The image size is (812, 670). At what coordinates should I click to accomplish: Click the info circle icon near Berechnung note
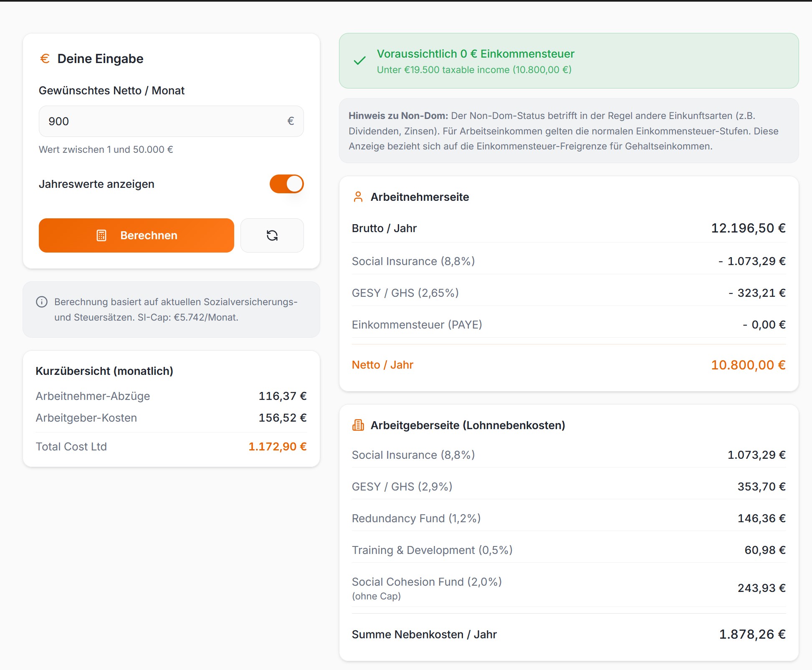tap(42, 302)
